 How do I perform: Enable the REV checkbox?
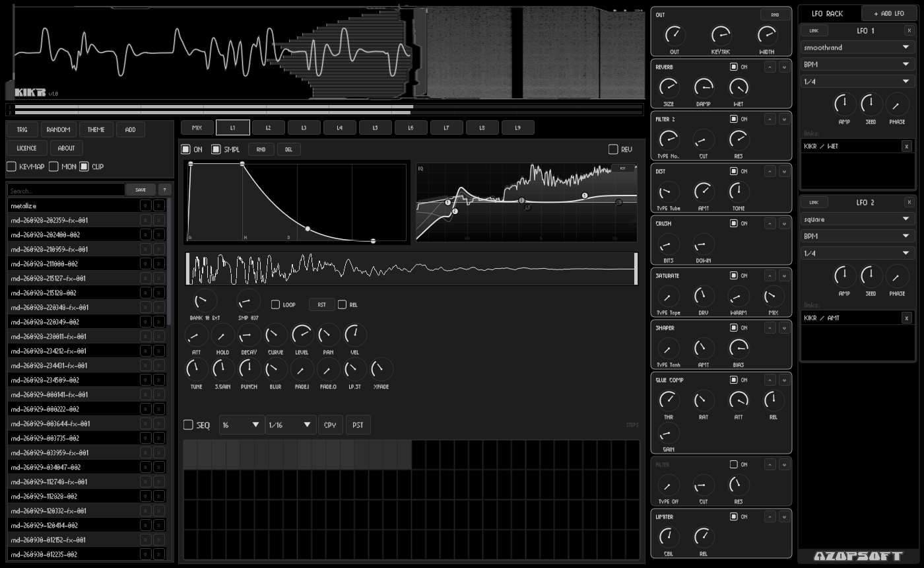[x=613, y=149]
